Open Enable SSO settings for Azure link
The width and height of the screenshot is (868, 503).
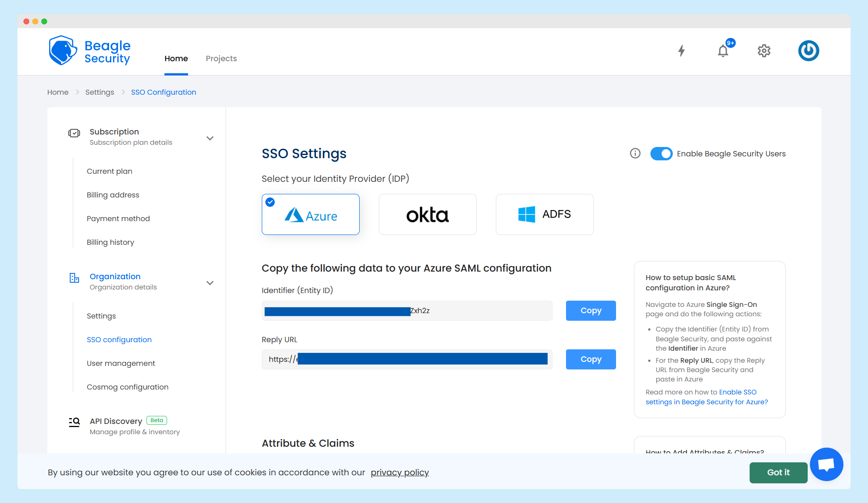coord(707,397)
